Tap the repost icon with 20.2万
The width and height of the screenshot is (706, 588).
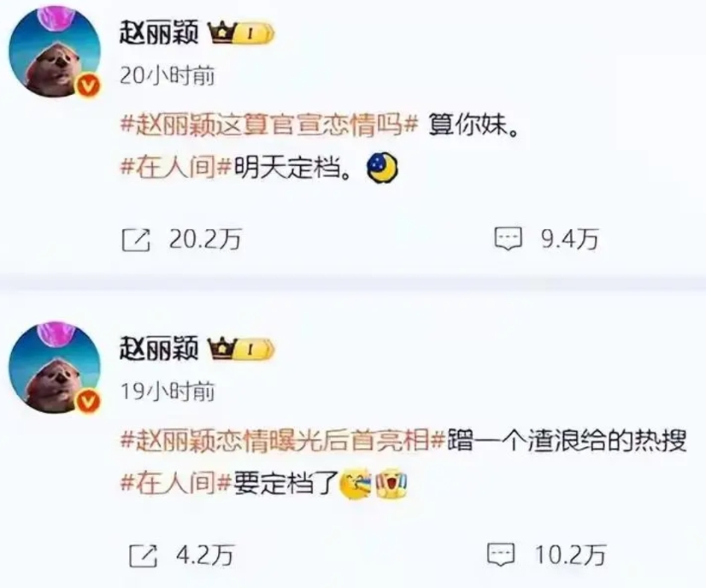pyautogui.click(x=136, y=239)
